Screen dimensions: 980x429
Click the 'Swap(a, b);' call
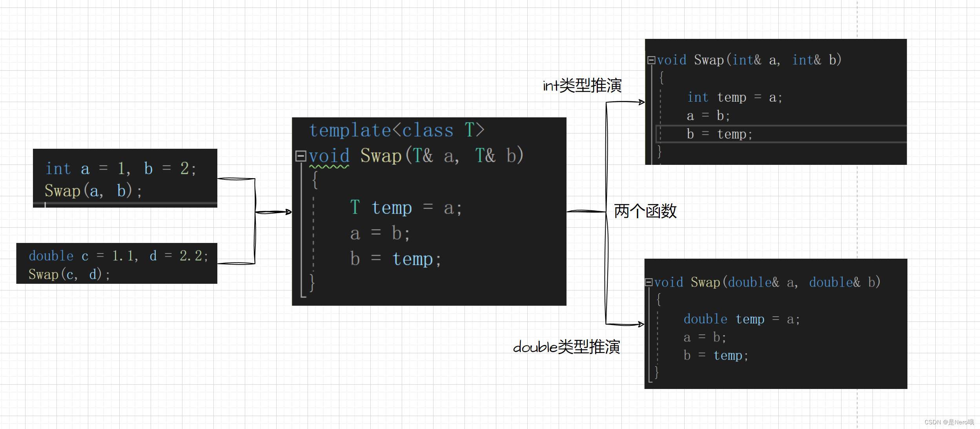click(93, 191)
